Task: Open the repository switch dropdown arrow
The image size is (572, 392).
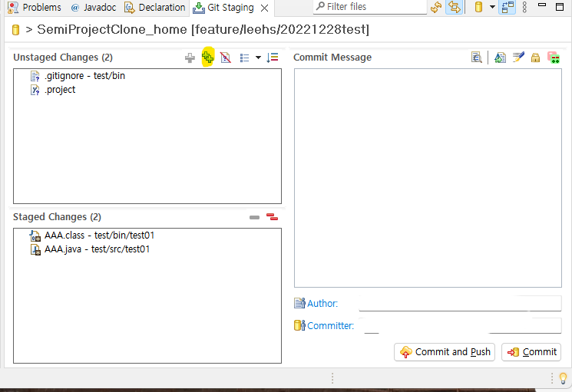Action: point(492,7)
